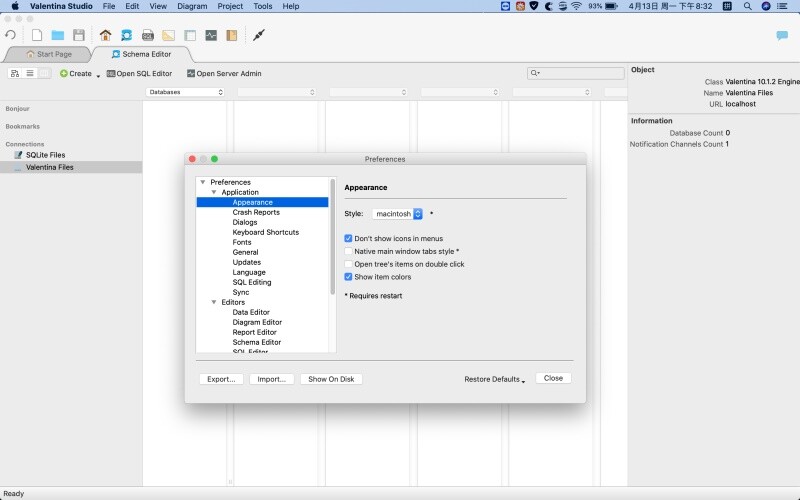Click the Open SQL Editor button
The height and width of the screenshot is (500, 800).
click(x=139, y=73)
